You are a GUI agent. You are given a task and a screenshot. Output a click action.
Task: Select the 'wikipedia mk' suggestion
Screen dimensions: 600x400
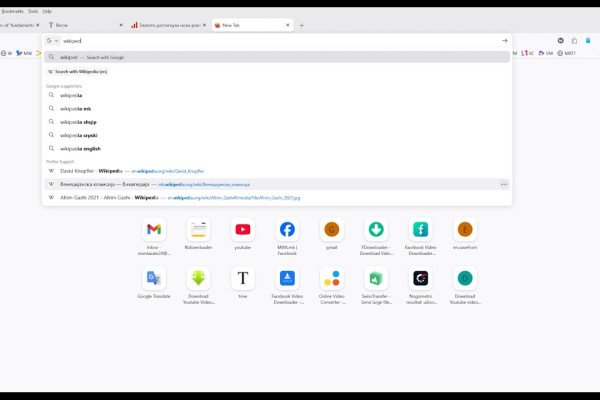coord(277,108)
